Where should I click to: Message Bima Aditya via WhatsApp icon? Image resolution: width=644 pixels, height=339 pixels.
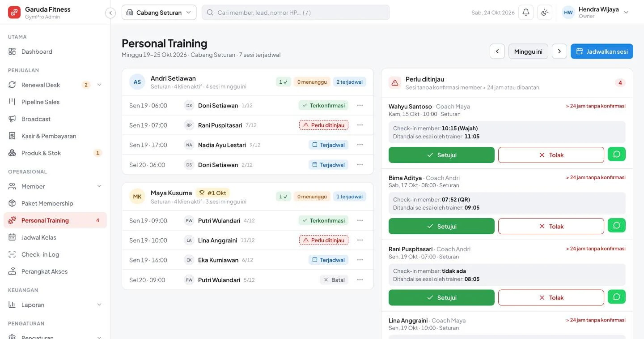(x=617, y=225)
